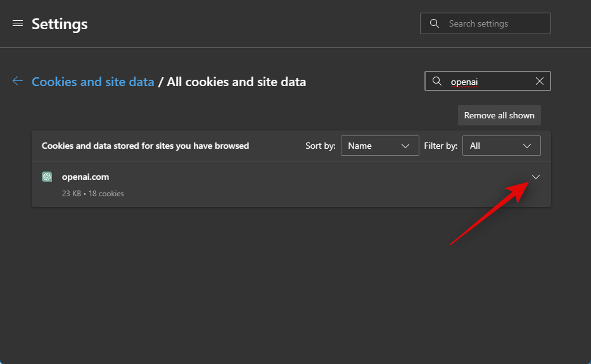Screen dimensions: 591x364
Task: Select the openai.com site name
Action: [85, 177]
